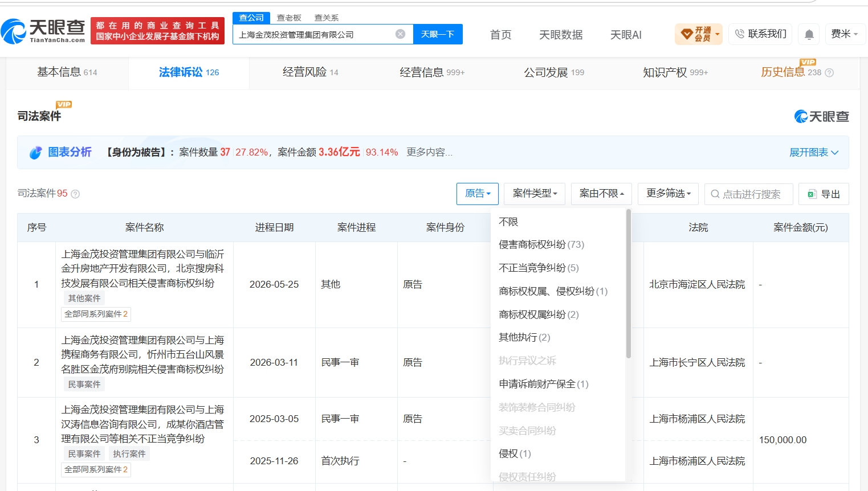Clear the search box with the X icon
Viewport: 868px width, 491px height.
[400, 34]
